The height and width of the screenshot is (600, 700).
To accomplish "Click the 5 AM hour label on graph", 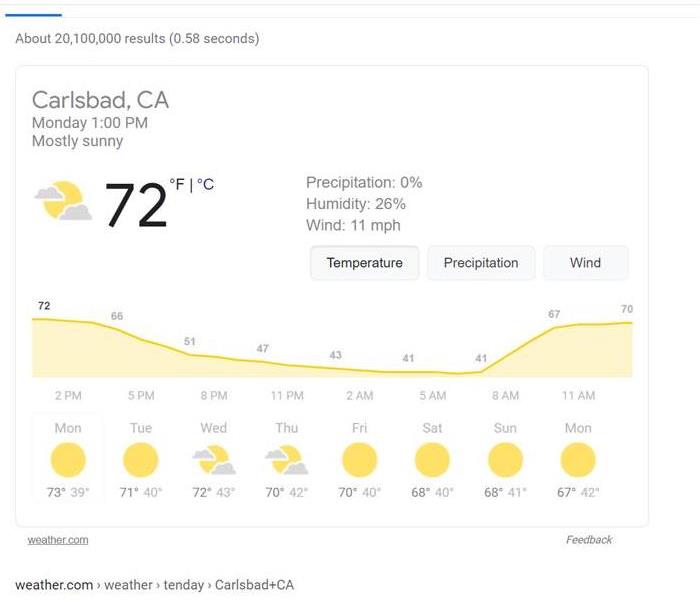I will 432,396.
